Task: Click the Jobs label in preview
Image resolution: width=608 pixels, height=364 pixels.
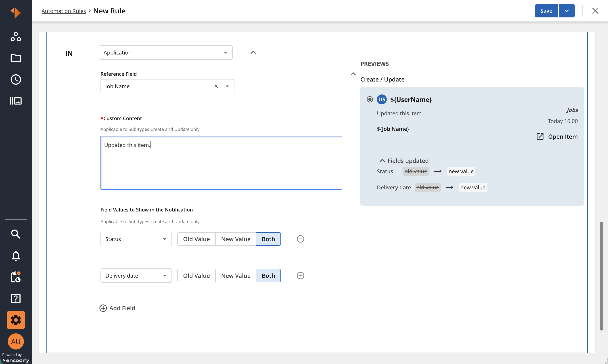Action: point(572,110)
